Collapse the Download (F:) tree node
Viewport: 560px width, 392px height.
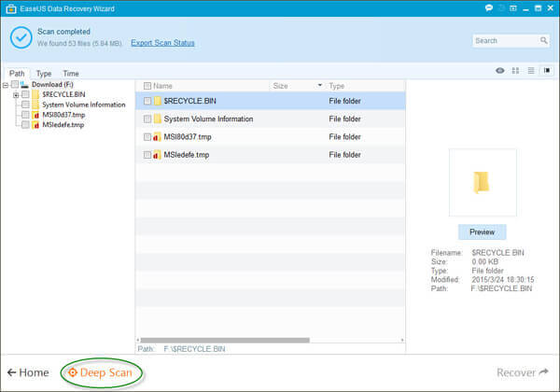point(7,85)
